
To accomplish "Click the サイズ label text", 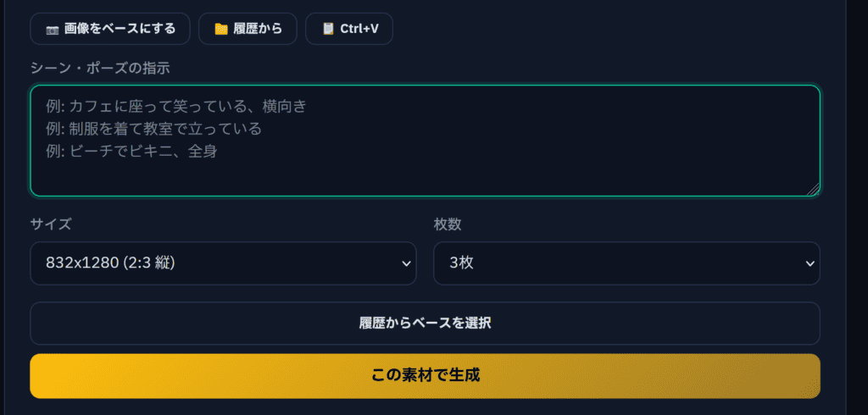I will click(x=51, y=224).
